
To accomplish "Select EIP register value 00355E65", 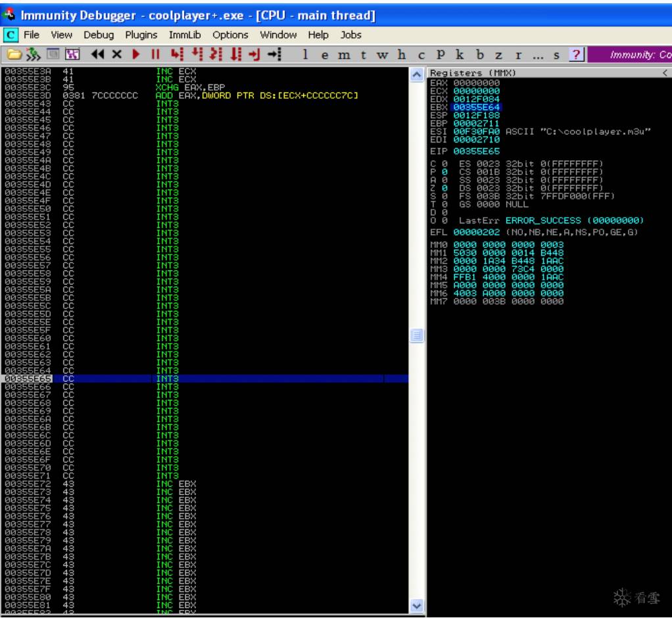I will (477, 151).
